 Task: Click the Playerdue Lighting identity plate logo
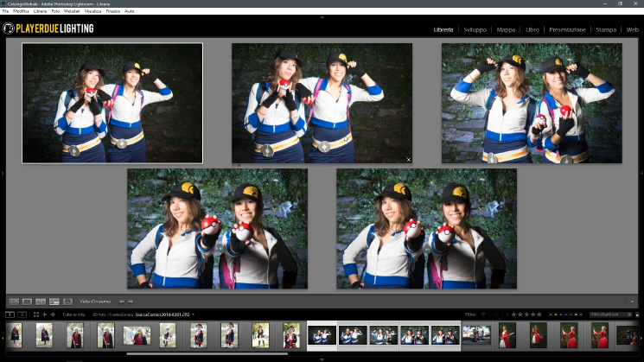click(x=48, y=29)
